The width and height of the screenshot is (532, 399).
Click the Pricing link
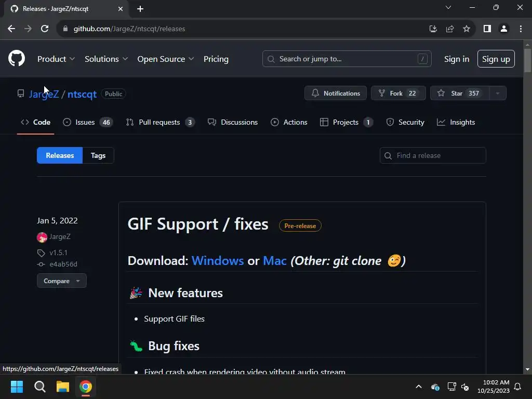tap(216, 59)
